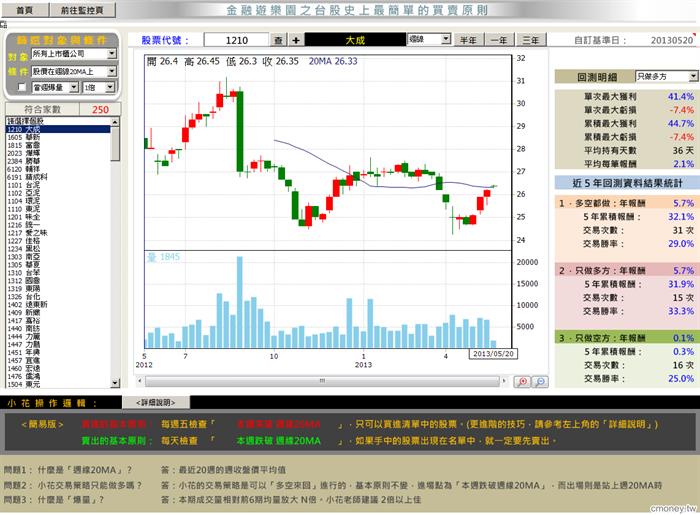Select stock 1201 味全 in list

click(x=58, y=217)
